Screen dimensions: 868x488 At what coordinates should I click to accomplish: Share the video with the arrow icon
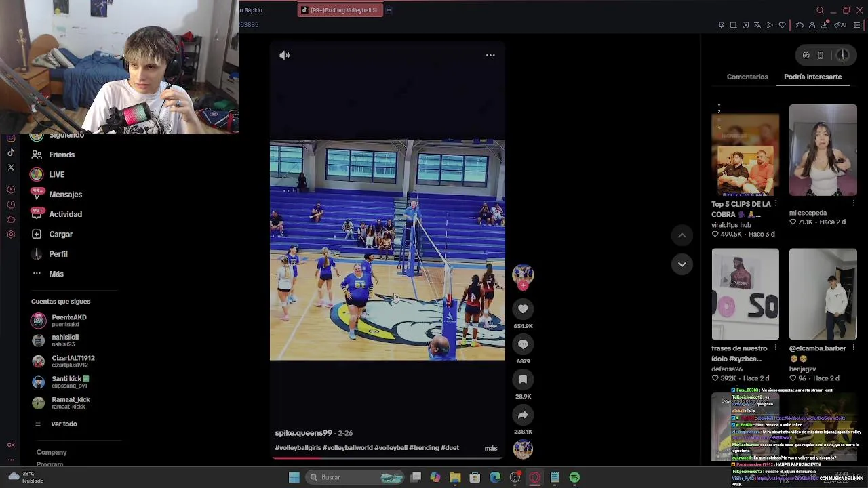tap(523, 415)
